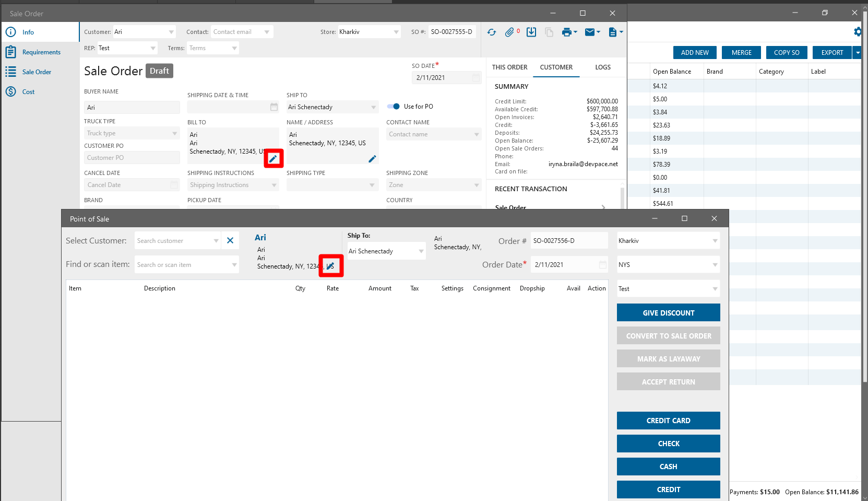Open settings gear in background window

point(858,32)
